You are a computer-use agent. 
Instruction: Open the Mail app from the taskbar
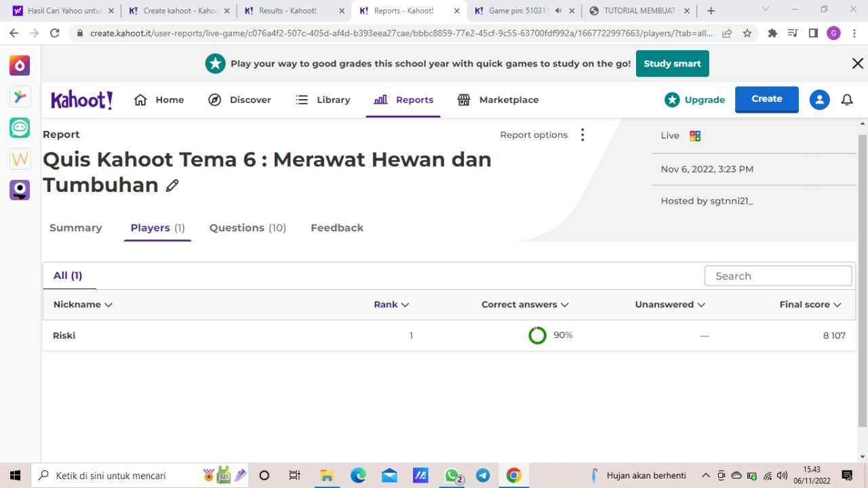(389, 476)
